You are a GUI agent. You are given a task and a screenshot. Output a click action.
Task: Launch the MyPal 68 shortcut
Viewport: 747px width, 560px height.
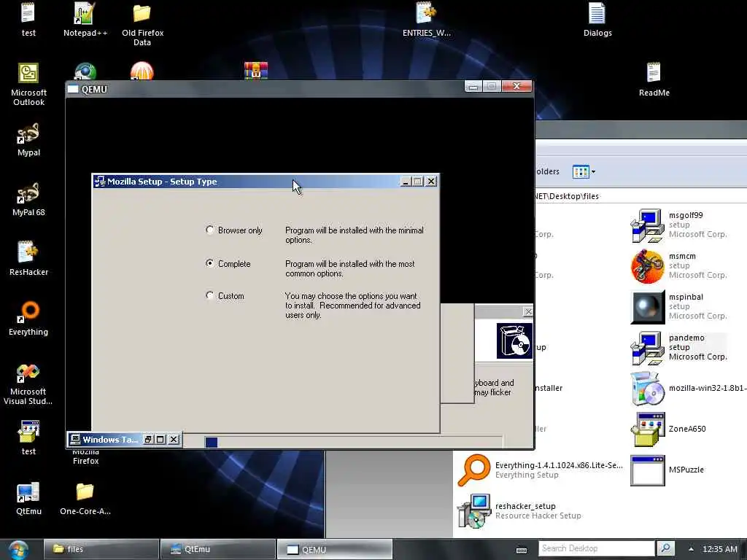(x=28, y=199)
